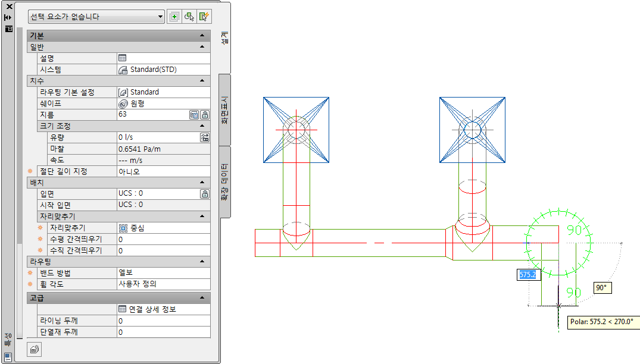The height and width of the screenshot is (364, 640).
Task: Select the 마찰 value 0.6541 Pa/m
Action: [164, 149]
